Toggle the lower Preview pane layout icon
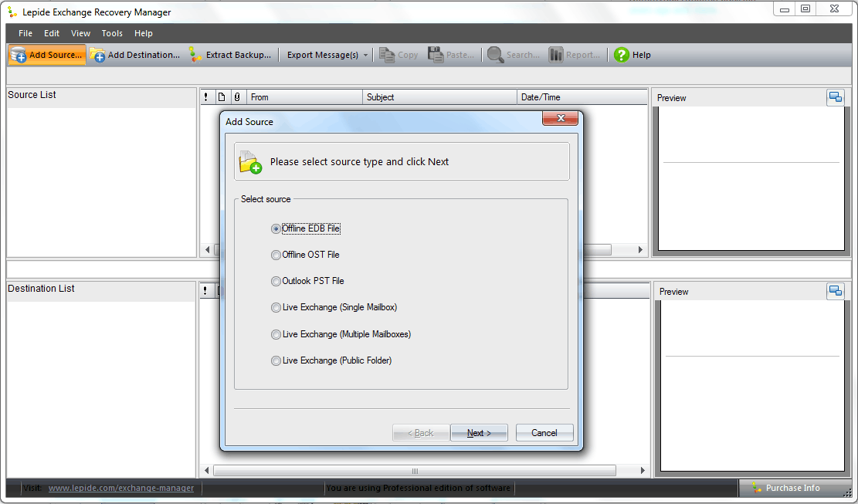 tap(835, 291)
